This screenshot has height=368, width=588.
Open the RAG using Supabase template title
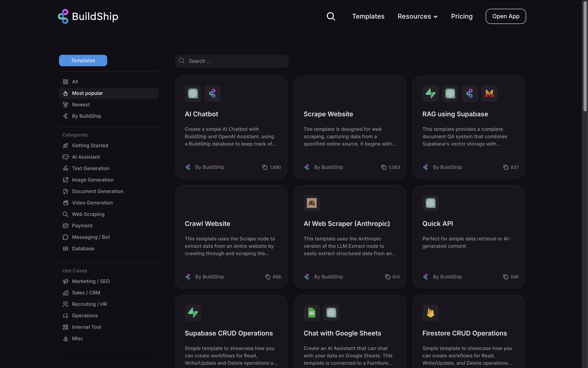pyautogui.click(x=455, y=114)
